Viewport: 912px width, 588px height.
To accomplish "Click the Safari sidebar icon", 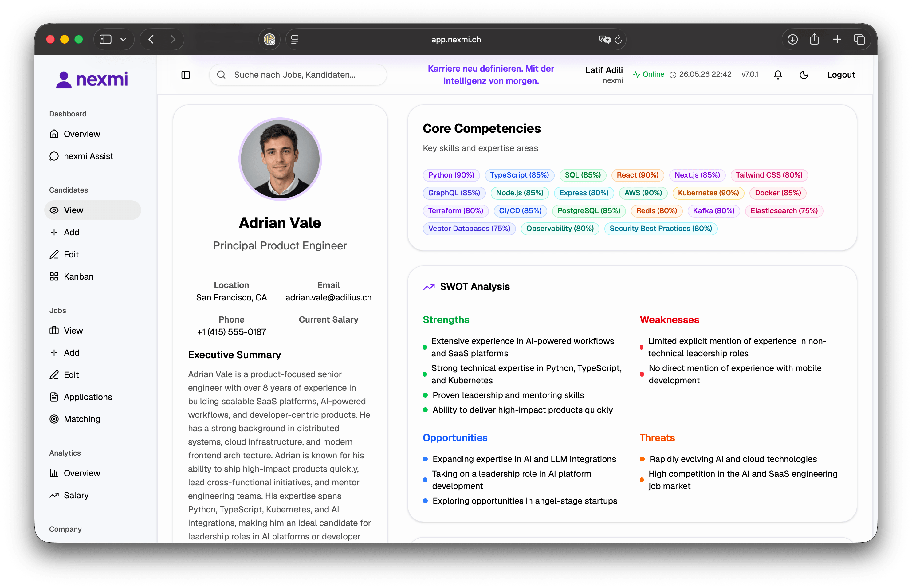I will click(105, 39).
